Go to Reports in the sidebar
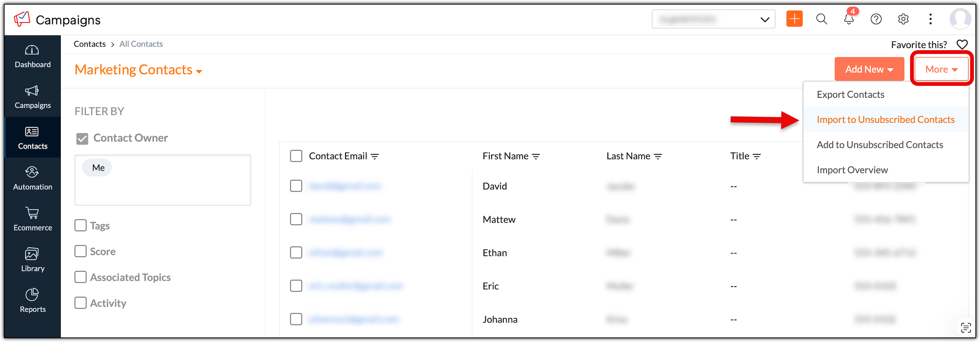Screen dimensions: 980x342 tap(32, 301)
